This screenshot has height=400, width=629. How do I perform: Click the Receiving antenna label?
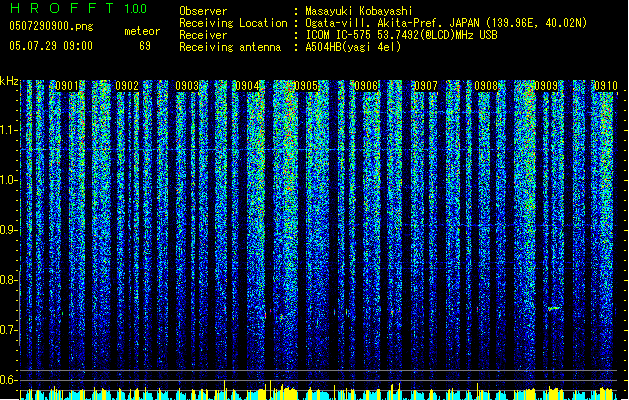click(230, 47)
